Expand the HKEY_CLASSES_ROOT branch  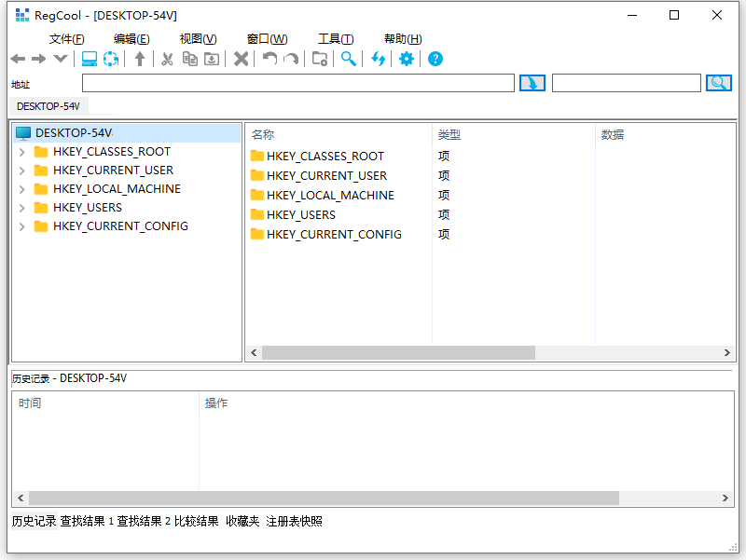coord(21,151)
